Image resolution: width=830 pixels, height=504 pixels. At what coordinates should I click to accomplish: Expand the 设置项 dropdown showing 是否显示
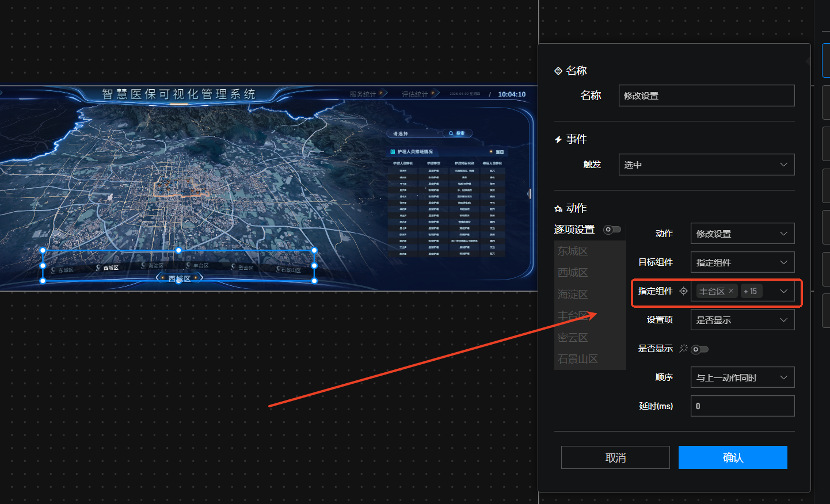(742, 320)
